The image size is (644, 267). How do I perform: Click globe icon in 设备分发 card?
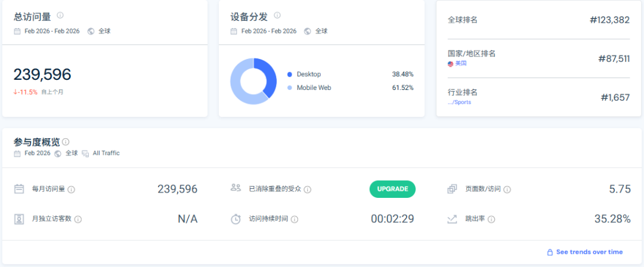tap(308, 31)
